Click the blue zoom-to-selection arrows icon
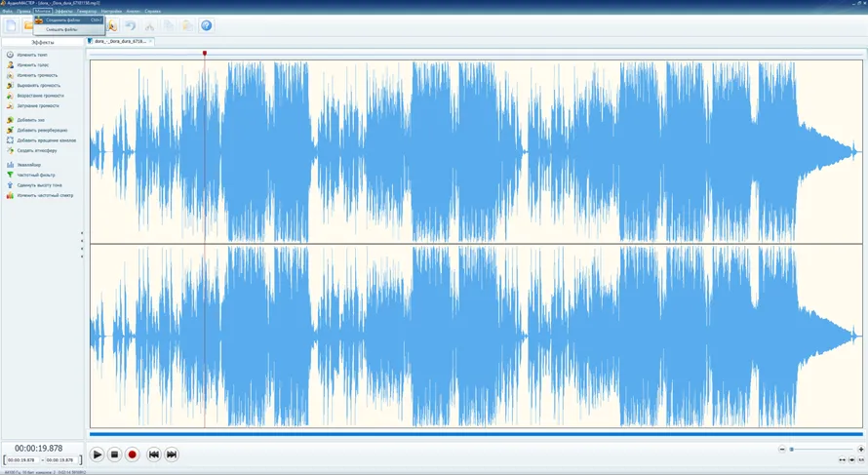The width and height of the screenshot is (868, 475). (x=852, y=459)
